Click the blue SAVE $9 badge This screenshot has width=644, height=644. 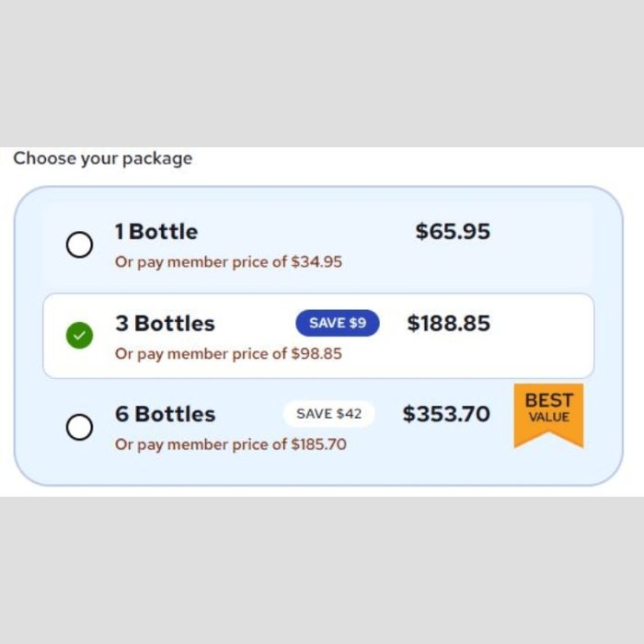pos(337,323)
